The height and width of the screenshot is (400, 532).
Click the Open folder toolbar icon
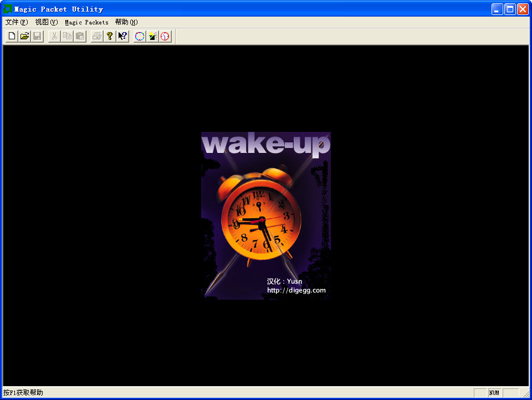(24, 37)
